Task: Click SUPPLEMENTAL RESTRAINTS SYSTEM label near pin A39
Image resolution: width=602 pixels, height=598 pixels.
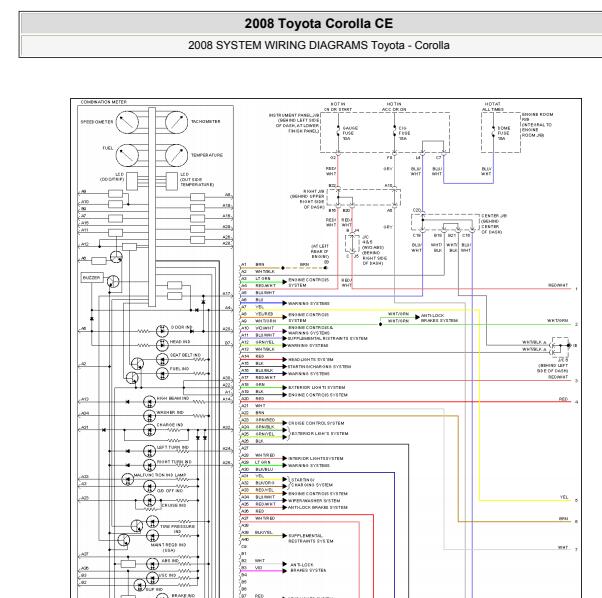Action: [311, 538]
